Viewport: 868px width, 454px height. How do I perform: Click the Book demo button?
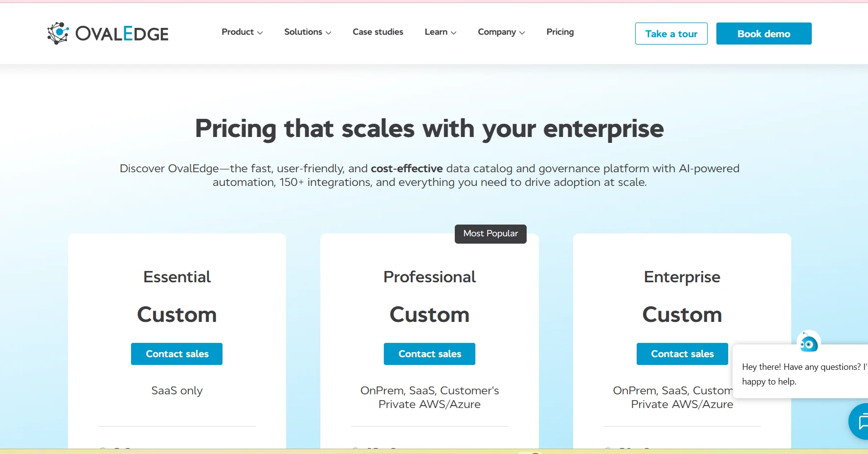coord(763,34)
